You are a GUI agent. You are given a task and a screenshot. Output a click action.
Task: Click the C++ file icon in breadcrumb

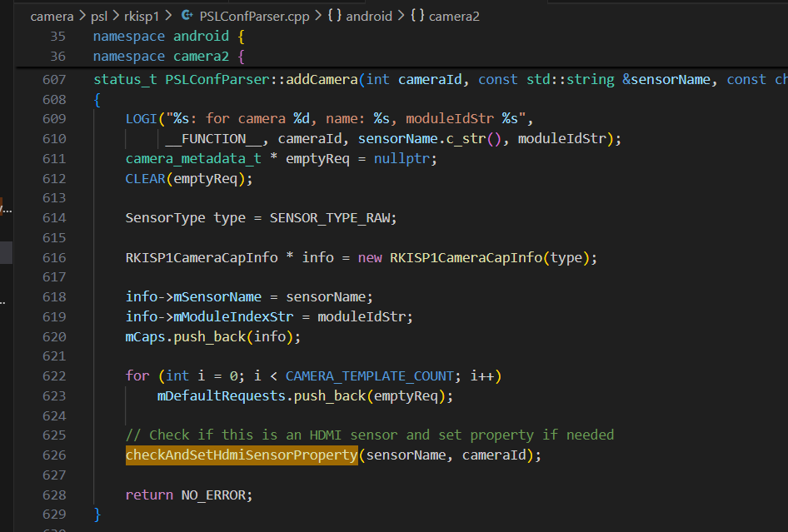click(x=187, y=16)
